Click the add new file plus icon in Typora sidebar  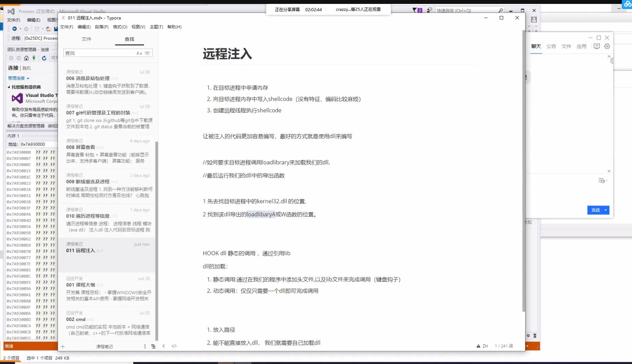click(x=63, y=346)
